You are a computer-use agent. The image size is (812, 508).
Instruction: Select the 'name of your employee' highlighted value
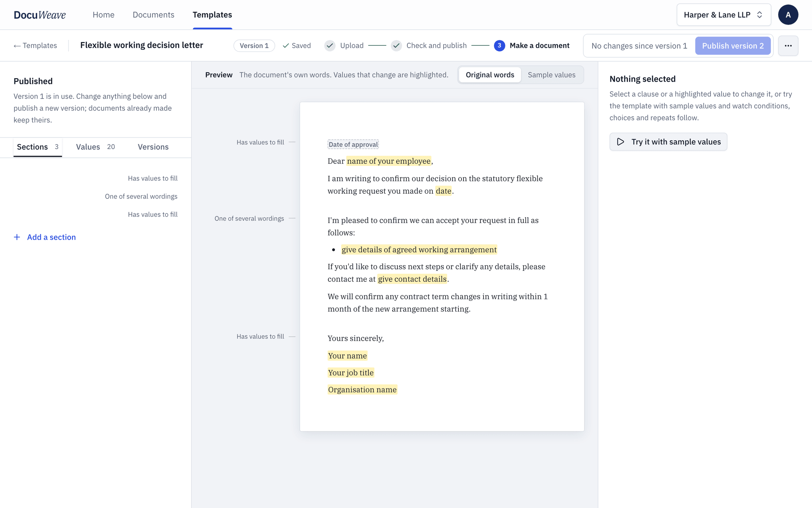coord(388,161)
